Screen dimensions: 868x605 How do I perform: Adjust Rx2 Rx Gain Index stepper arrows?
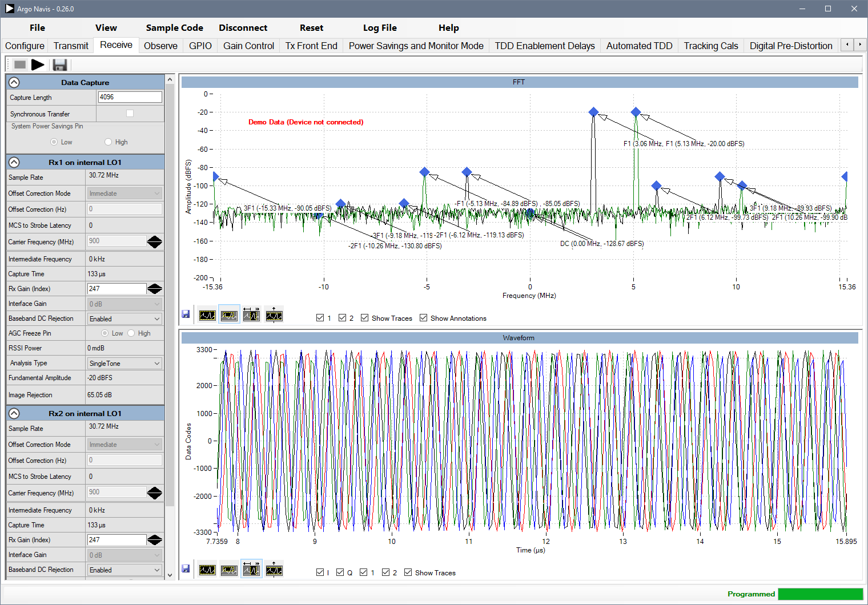[x=155, y=540]
